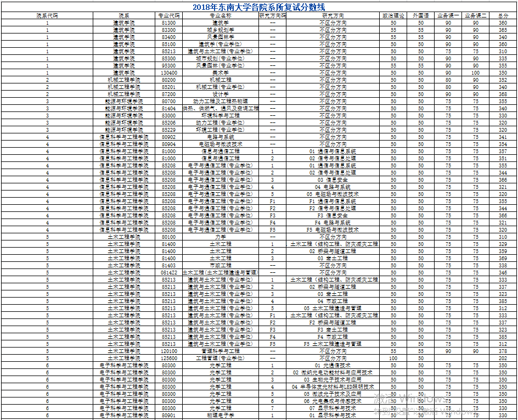Click the 工程管理(专业学位) cell

[x=221, y=358]
